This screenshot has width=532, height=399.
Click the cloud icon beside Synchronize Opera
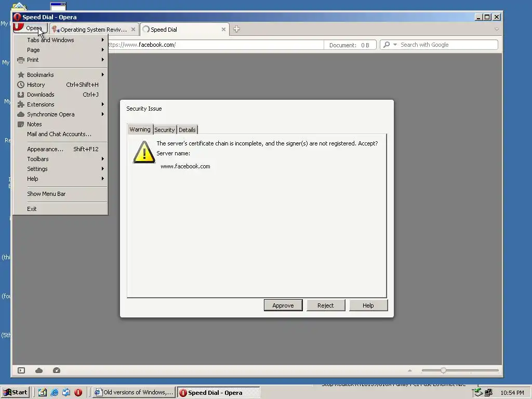[21, 114]
